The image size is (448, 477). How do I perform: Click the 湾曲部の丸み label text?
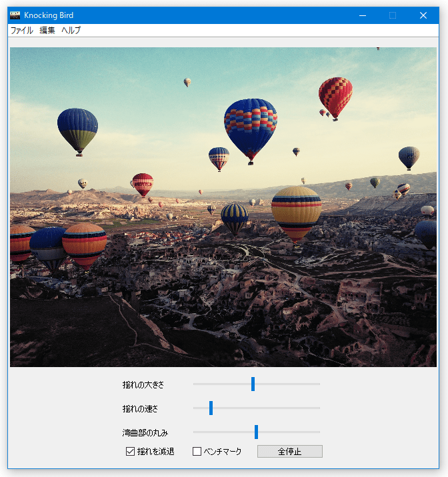coord(145,432)
